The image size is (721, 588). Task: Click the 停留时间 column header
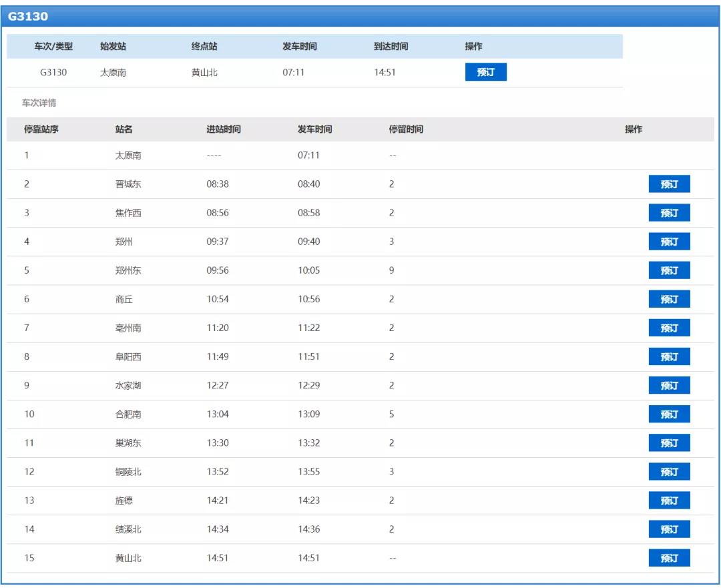(406, 129)
